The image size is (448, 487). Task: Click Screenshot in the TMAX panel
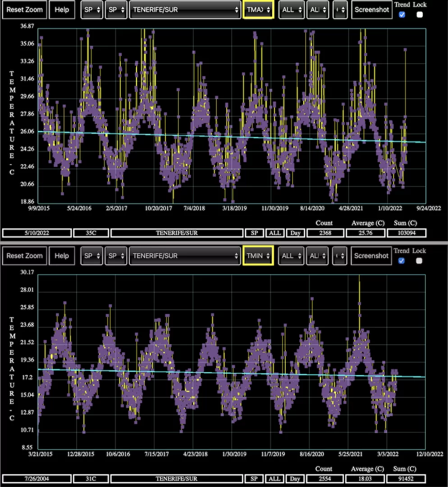tap(372, 9)
